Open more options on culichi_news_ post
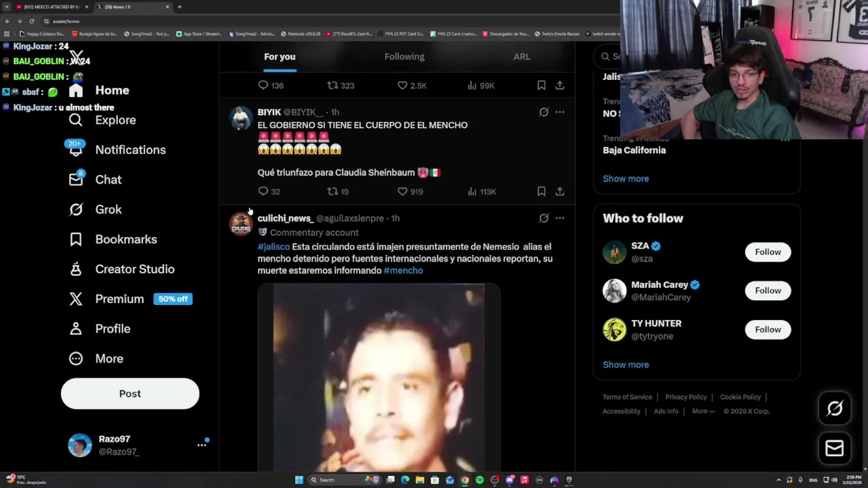The height and width of the screenshot is (488, 868). click(x=559, y=218)
